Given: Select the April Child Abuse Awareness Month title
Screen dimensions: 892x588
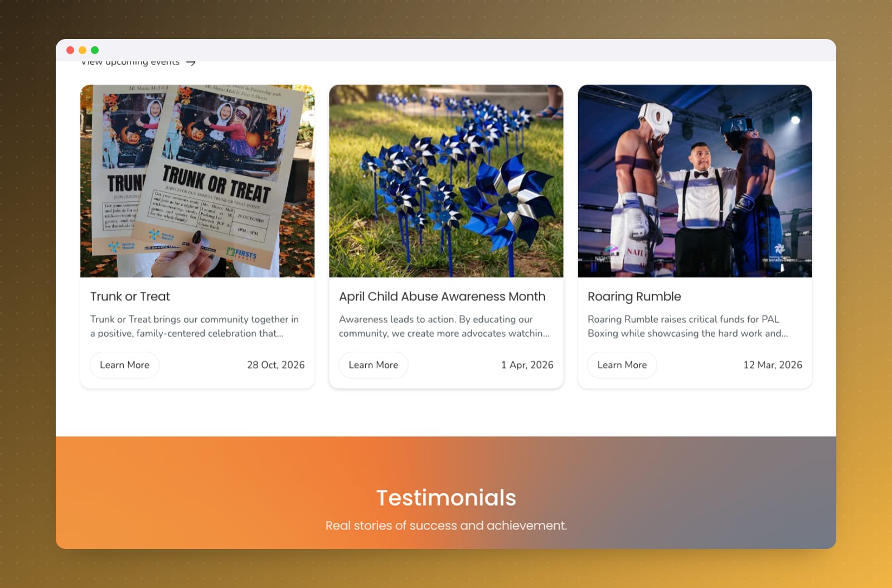Looking at the screenshot, I should [x=442, y=297].
